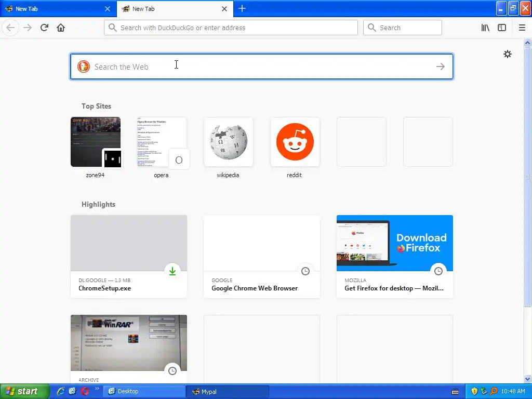
Task: Submit web search with the arrow
Action: tap(441, 66)
